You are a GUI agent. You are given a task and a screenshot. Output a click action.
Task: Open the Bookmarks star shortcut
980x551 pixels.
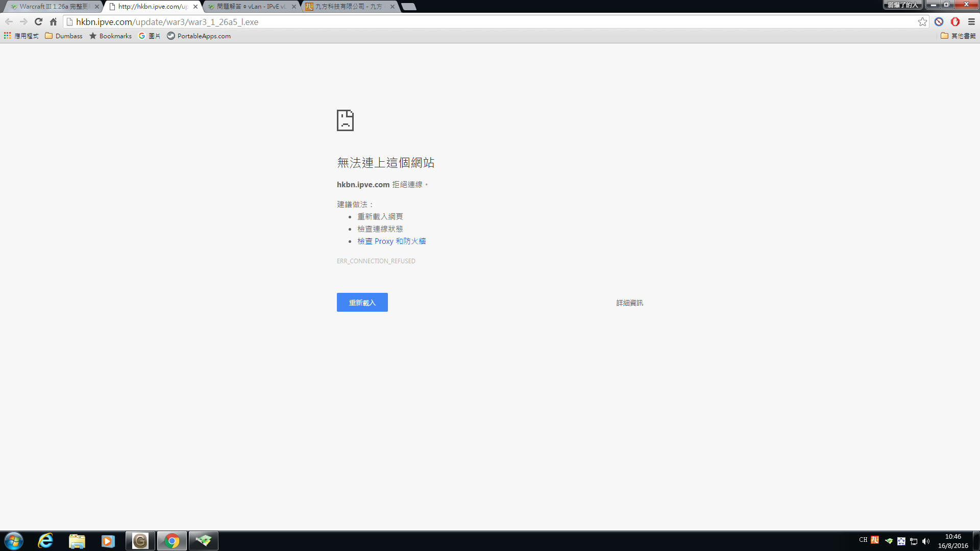point(110,36)
